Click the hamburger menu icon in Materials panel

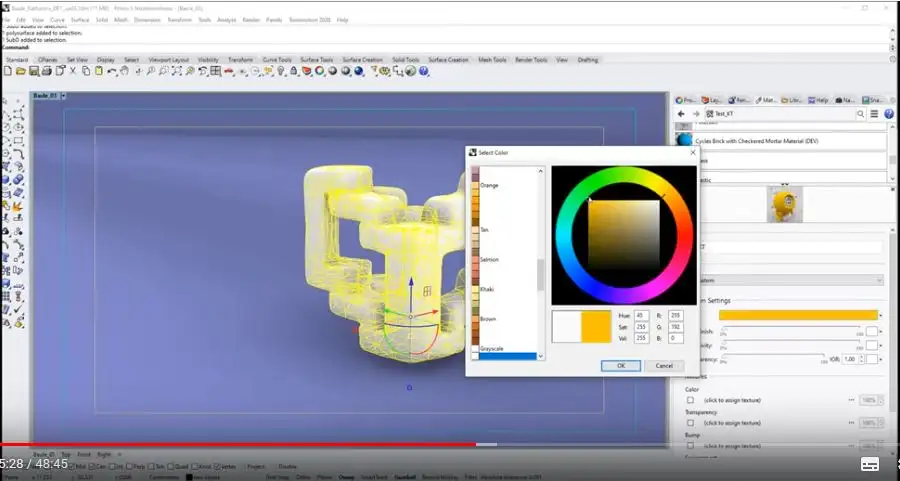[x=874, y=114]
